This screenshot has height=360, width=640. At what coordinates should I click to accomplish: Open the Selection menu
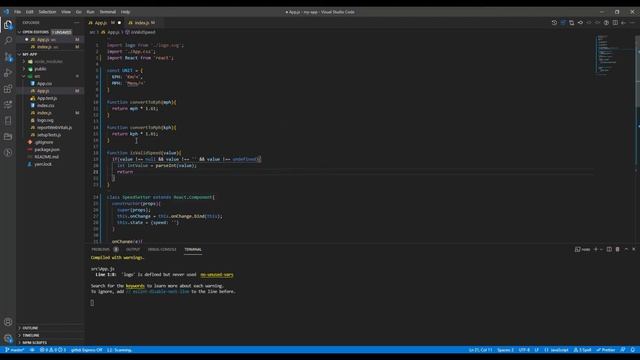(x=47, y=12)
